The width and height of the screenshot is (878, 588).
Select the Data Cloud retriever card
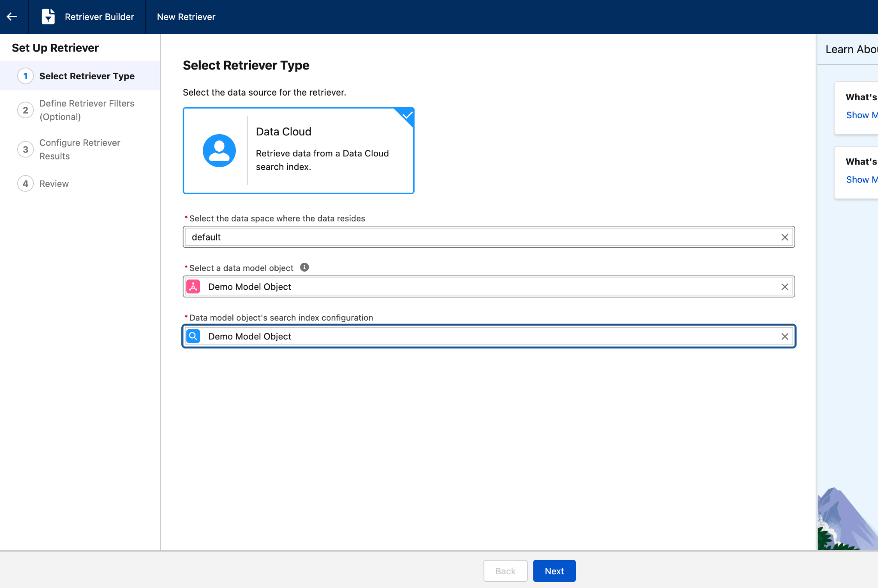[x=298, y=150]
